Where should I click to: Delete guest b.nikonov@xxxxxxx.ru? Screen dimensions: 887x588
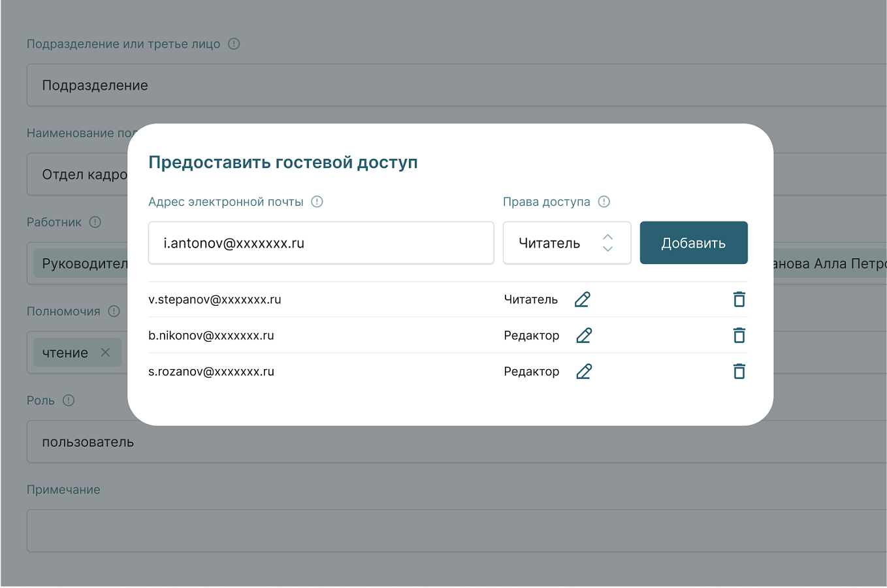click(739, 335)
